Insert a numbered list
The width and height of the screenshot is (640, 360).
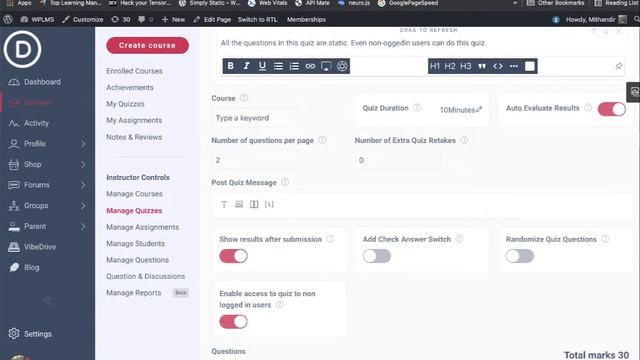pos(294,66)
